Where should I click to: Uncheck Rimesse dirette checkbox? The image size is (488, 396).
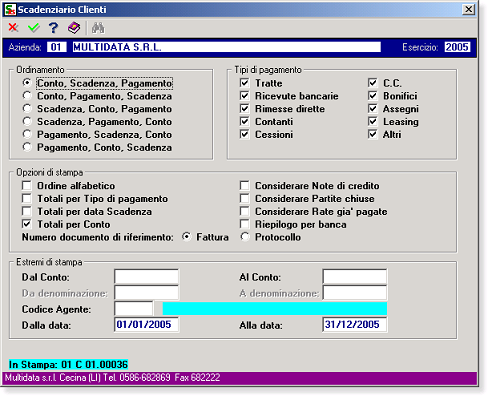pos(245,109)
